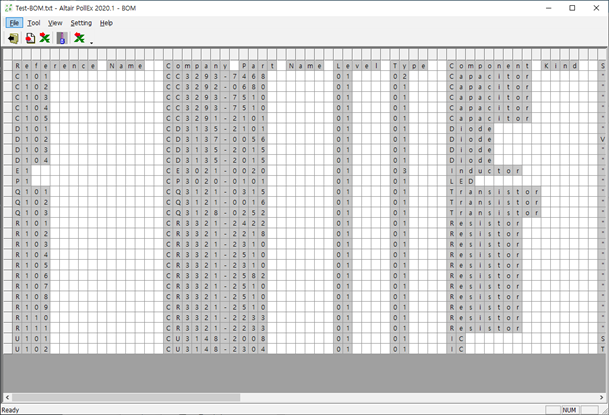Click the exit door icon in toolbar
Viewport: 609px width, 415px height.
pyautogui.click(x=13, y=38)
